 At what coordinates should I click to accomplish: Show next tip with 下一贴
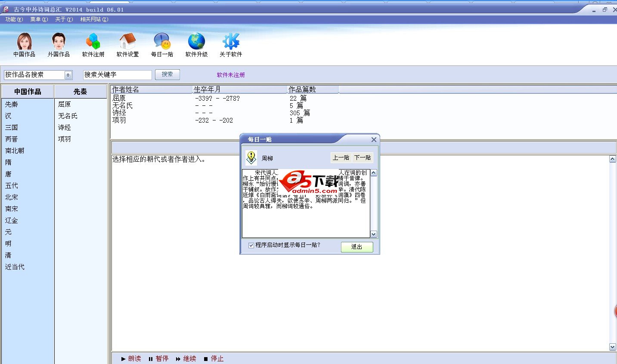(x=363, y=158)
